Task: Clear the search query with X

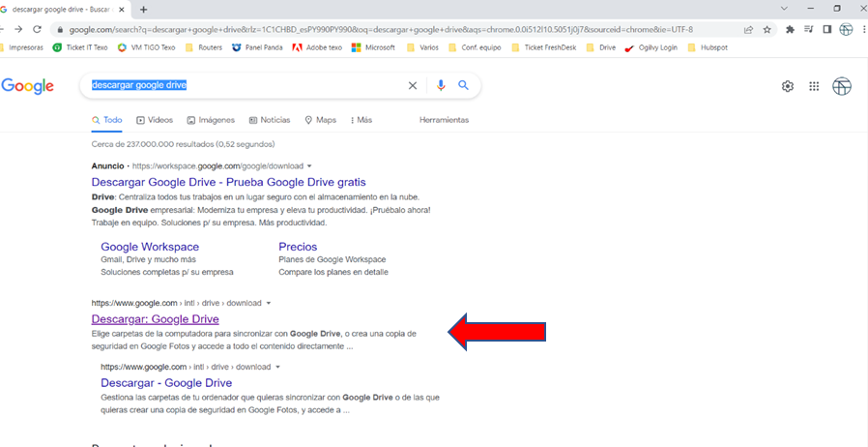Action: (x=413, y=86)
